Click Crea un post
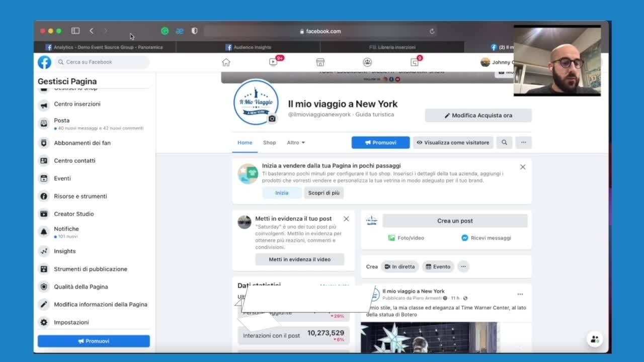Screen dimensions: 644x362 click(455, 221)
